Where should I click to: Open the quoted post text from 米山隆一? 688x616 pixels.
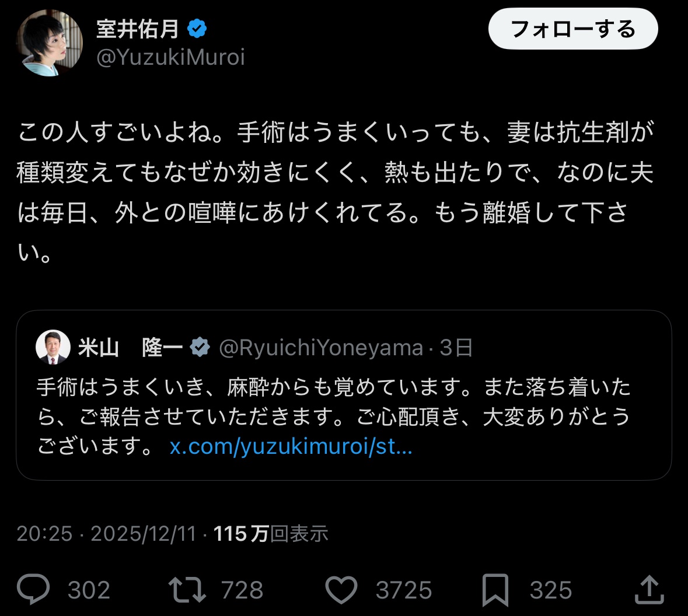tap(333, 402)
